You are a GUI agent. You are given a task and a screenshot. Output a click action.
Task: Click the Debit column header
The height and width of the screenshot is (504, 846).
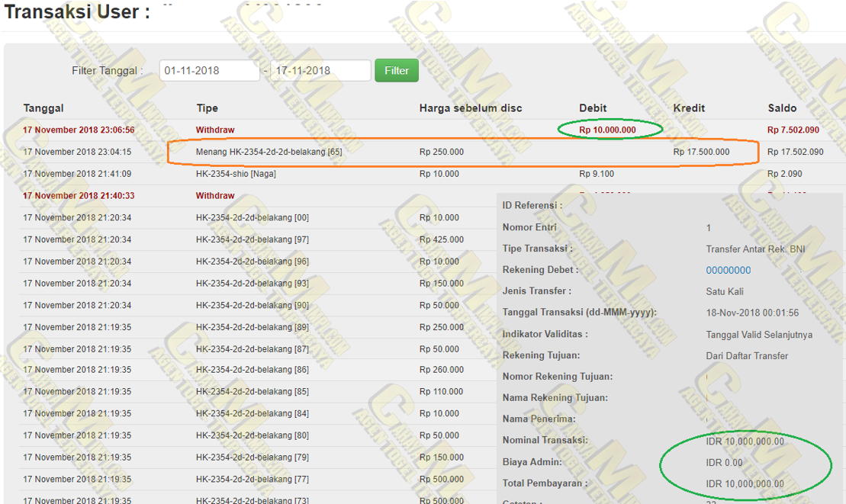click(x=593, y=108)
